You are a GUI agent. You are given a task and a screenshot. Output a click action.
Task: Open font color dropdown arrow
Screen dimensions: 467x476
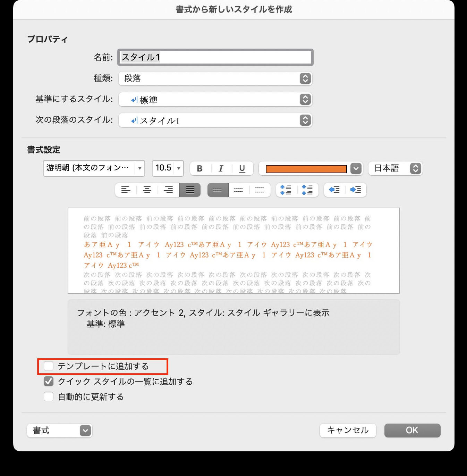click(x=356, y=168)
